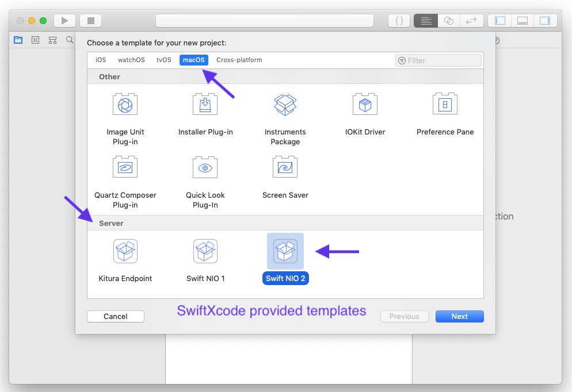This screenshot has height=392, width=572.
Task: Click the Kitura Endpoint label
Action: coord(125,278)
